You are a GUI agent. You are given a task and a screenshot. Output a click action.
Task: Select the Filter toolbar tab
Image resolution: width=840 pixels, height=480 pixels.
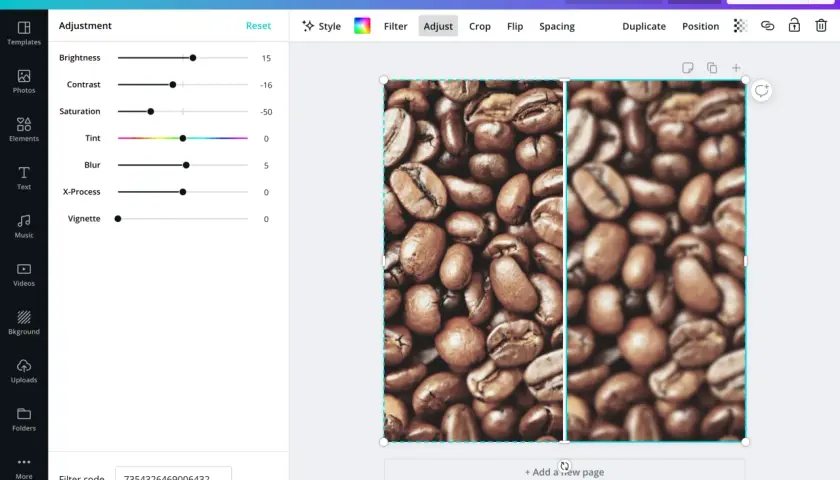coord(395,26)
